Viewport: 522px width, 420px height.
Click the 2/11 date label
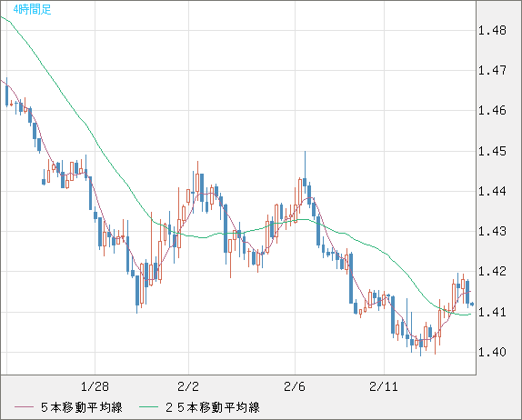coord(384,386)
